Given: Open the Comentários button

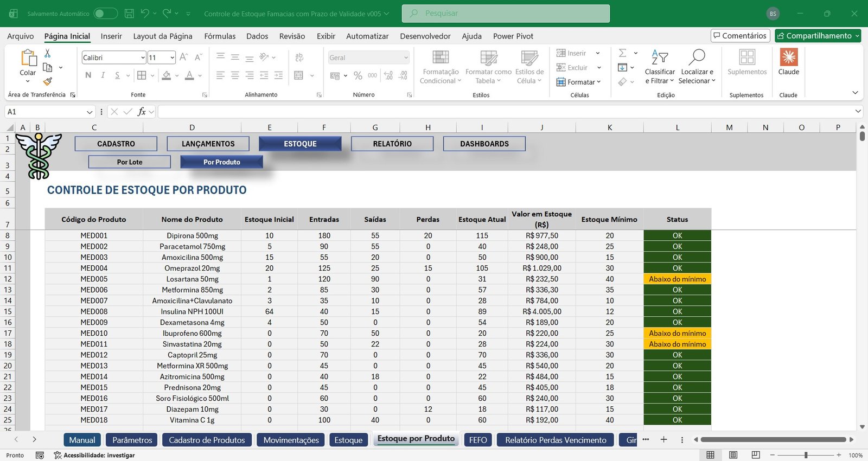Looking at the screenshot, I should pyautogui.click(x=741, y=36).
